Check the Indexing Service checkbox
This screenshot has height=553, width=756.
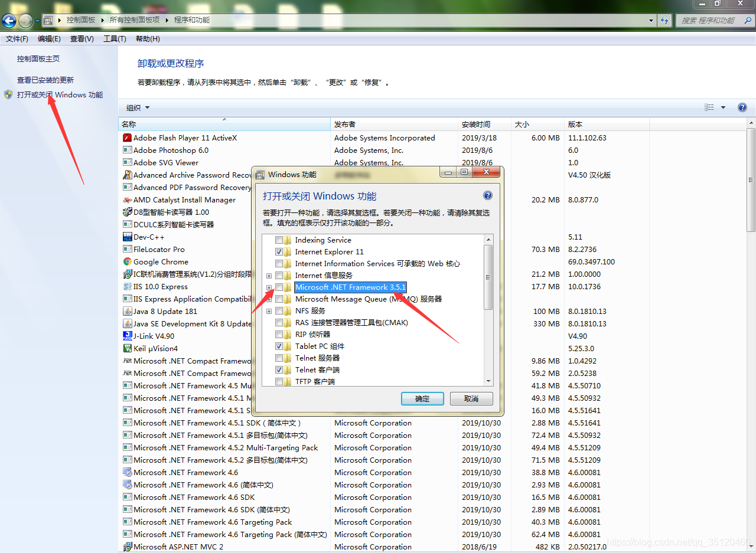coord(279,240)
